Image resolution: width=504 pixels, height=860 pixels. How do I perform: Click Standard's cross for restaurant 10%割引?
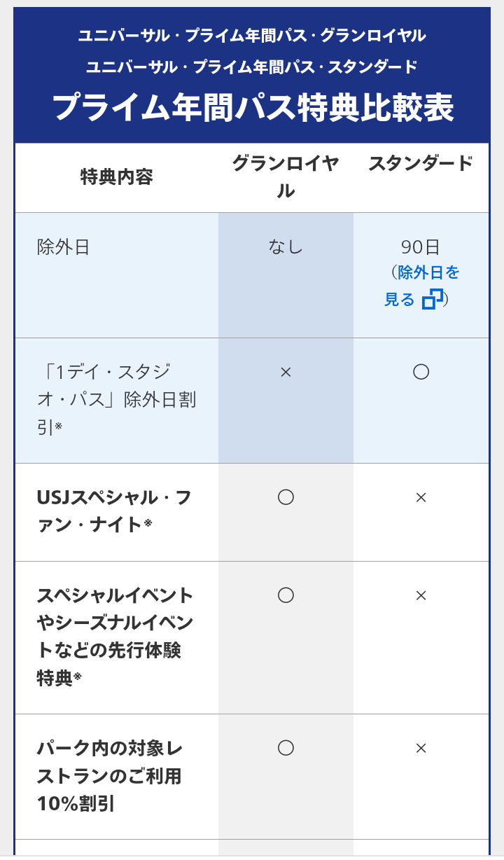coord(421,748)
